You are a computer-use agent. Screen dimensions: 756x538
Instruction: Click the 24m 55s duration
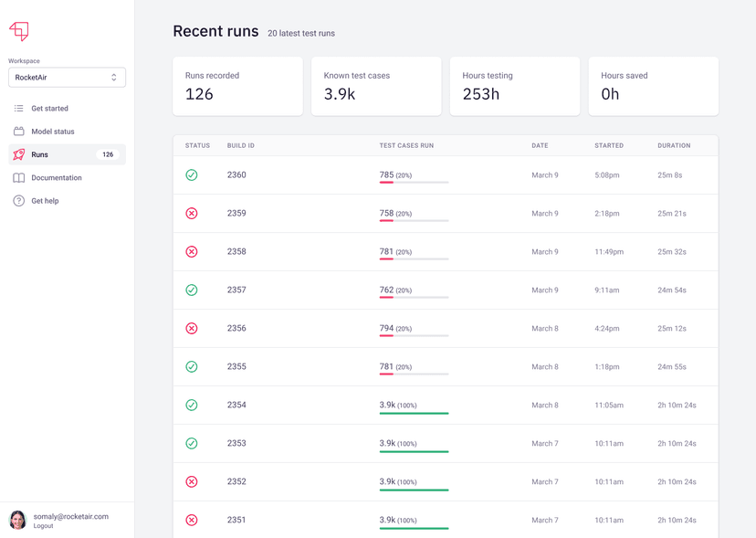click(x=672, y=366)
